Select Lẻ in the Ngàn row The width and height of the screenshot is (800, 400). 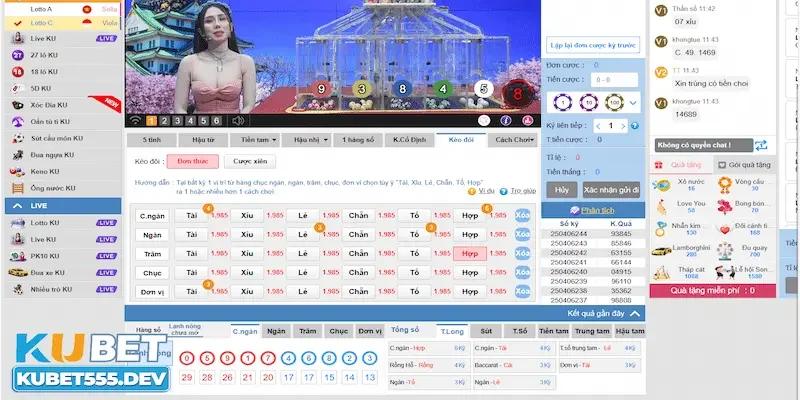click(x=303, y=235)
